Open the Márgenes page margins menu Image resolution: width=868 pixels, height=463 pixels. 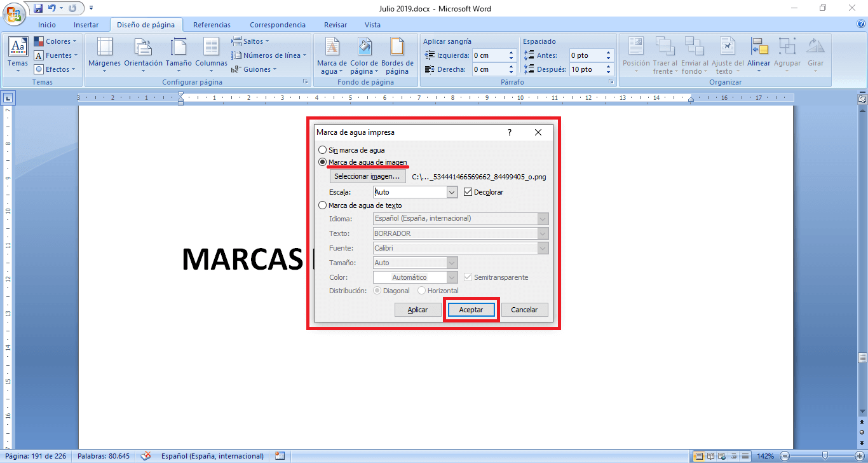click(104, 55)
